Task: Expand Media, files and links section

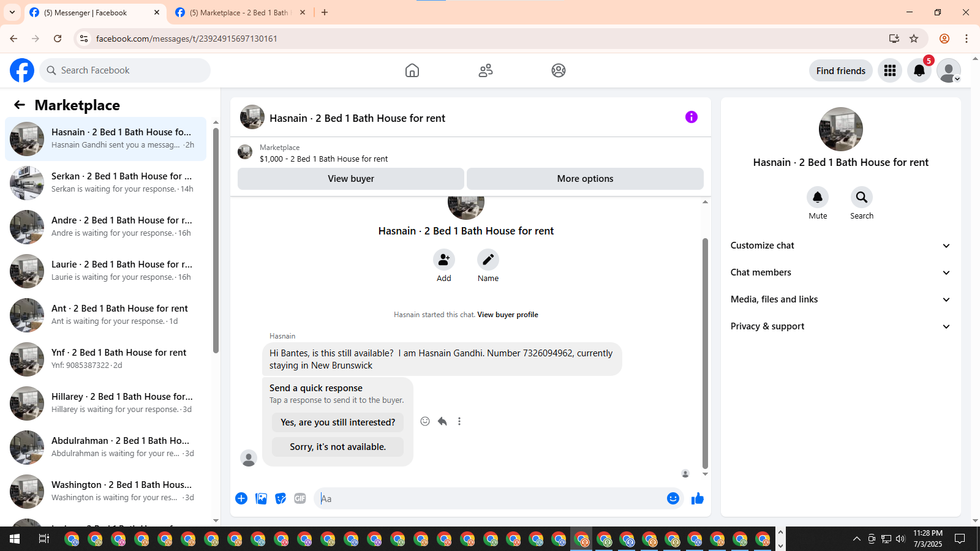Action: [841, 299]
